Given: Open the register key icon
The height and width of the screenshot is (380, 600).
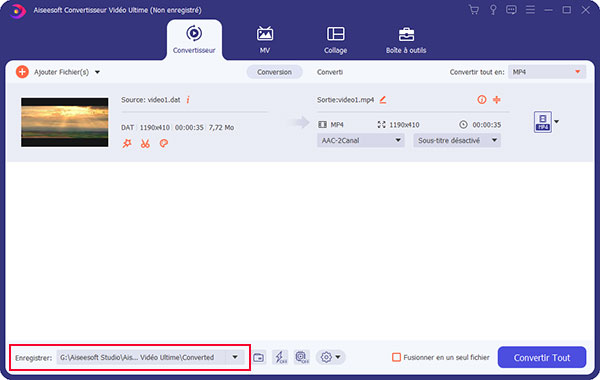Looking at the screenshot, I should [493, 10].
